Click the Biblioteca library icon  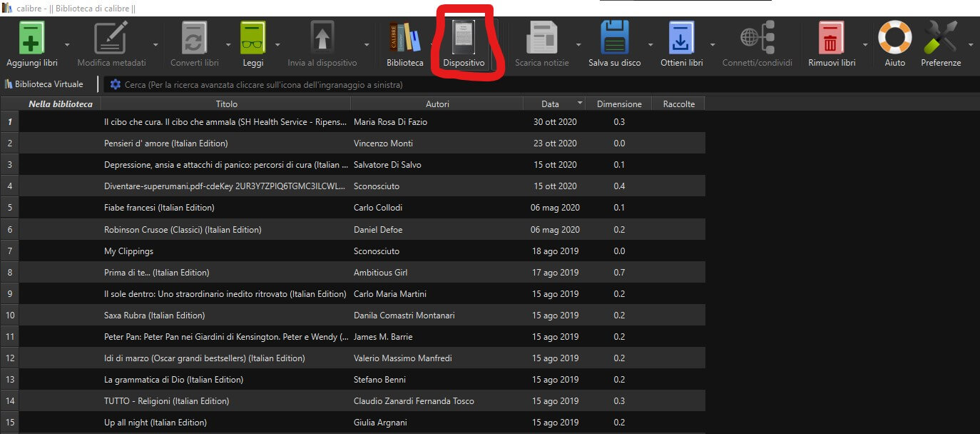(x=404, y=38)
